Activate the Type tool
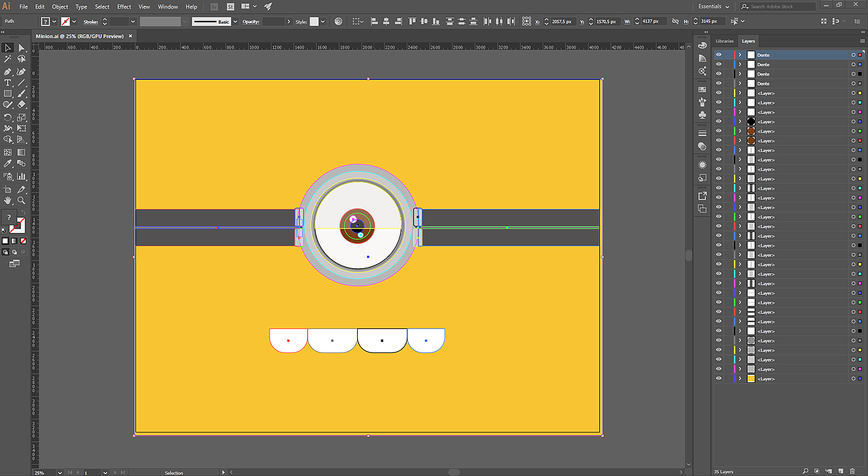868x476 pixels. [x=7, y=83]
